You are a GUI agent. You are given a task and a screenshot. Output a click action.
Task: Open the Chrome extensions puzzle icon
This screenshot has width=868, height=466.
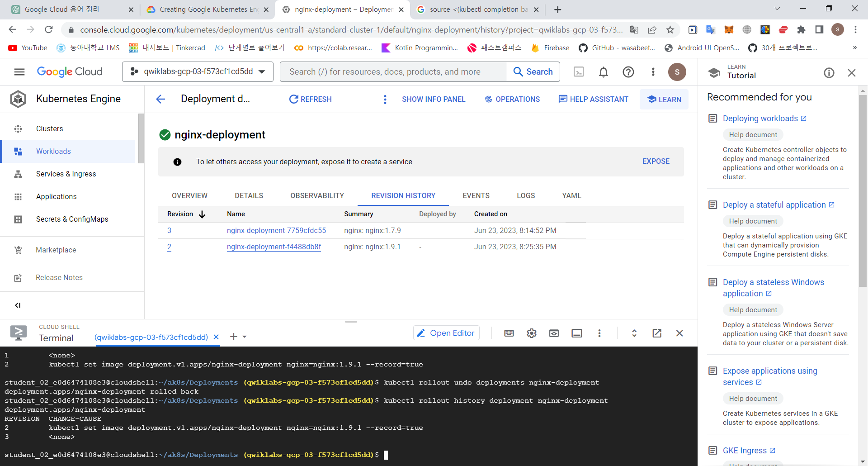pyautogui.click(x=801, y=30)
